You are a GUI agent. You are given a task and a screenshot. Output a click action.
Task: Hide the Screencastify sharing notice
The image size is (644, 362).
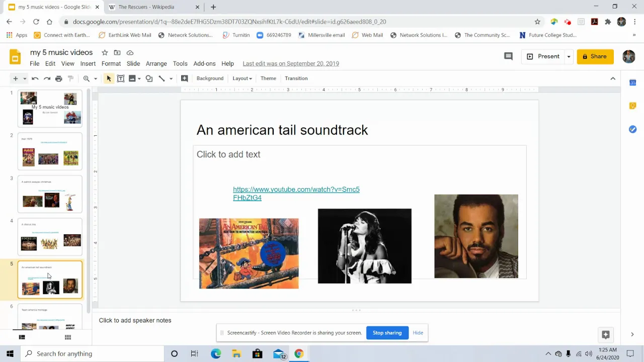(418, 333)
